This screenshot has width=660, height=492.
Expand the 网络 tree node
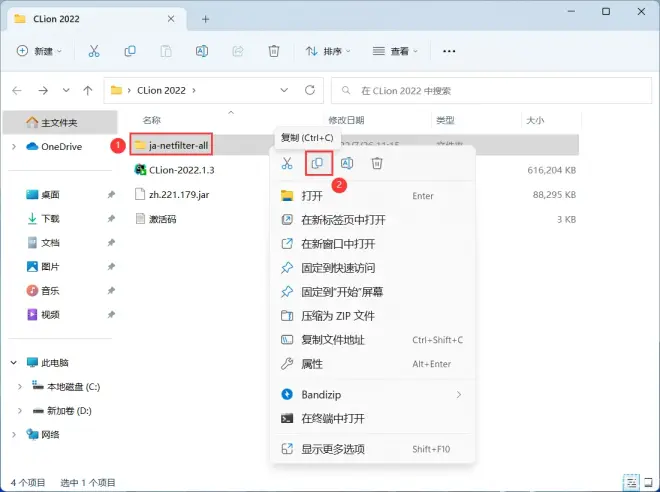(14, 434)
